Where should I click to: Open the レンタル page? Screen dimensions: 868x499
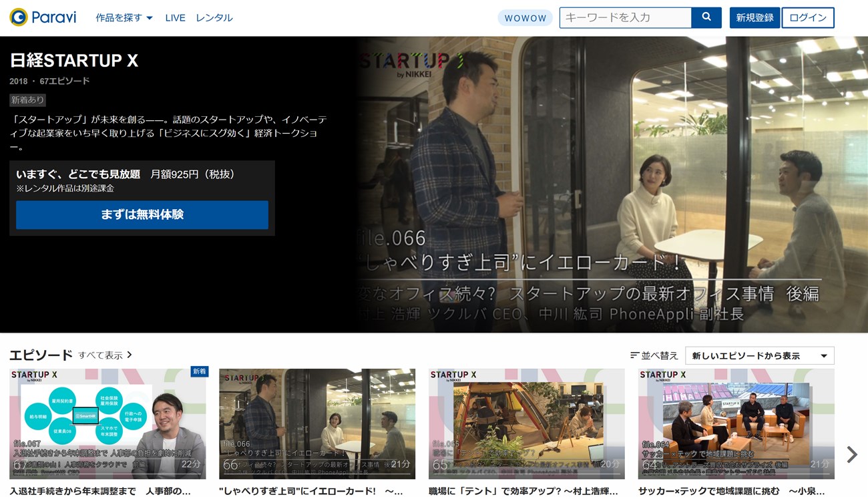coord(214,18)
